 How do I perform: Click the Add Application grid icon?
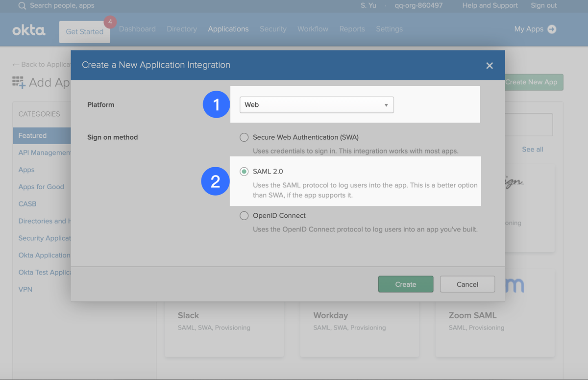[18, 82]
